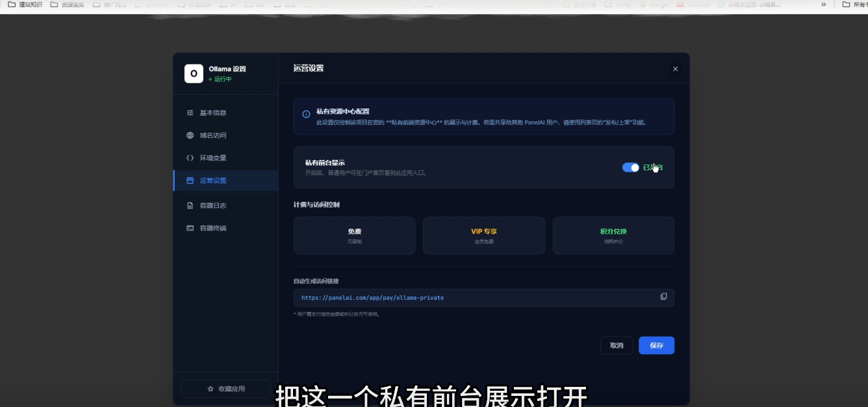Close the settings dialog with X

click(675, 69)
